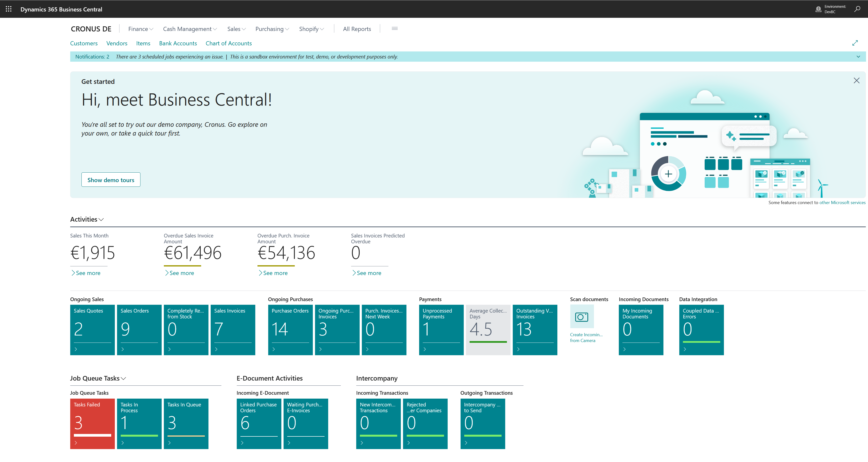The height and width of the screenshot is (462, 868).
Task: Expand the Sales menu
Action: coord(237,29)
